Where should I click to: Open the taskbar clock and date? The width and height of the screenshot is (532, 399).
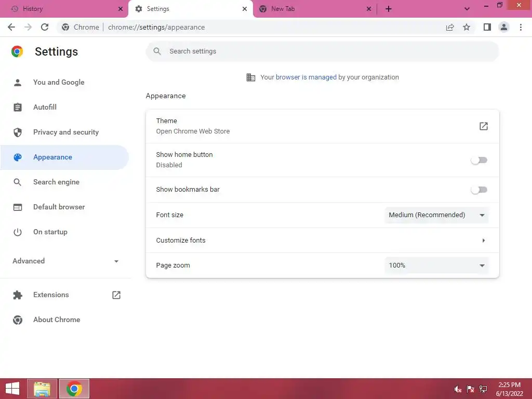tap(509, 389)
